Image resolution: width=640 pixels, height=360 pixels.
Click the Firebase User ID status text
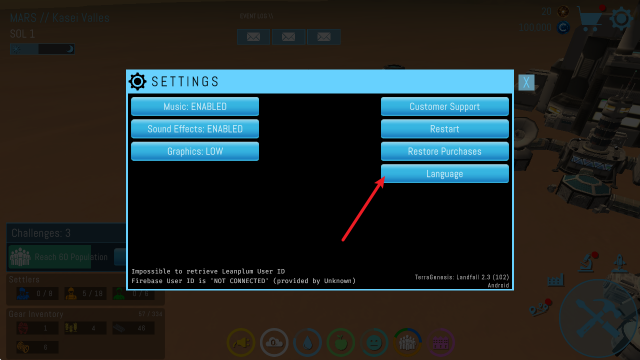[x=243, y=281]
